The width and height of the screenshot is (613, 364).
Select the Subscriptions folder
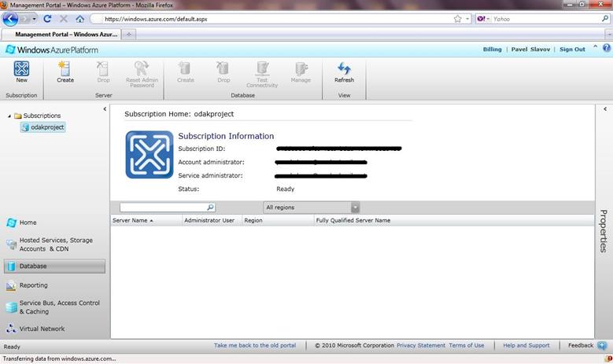pyautogui.click(x=38, y=116)
